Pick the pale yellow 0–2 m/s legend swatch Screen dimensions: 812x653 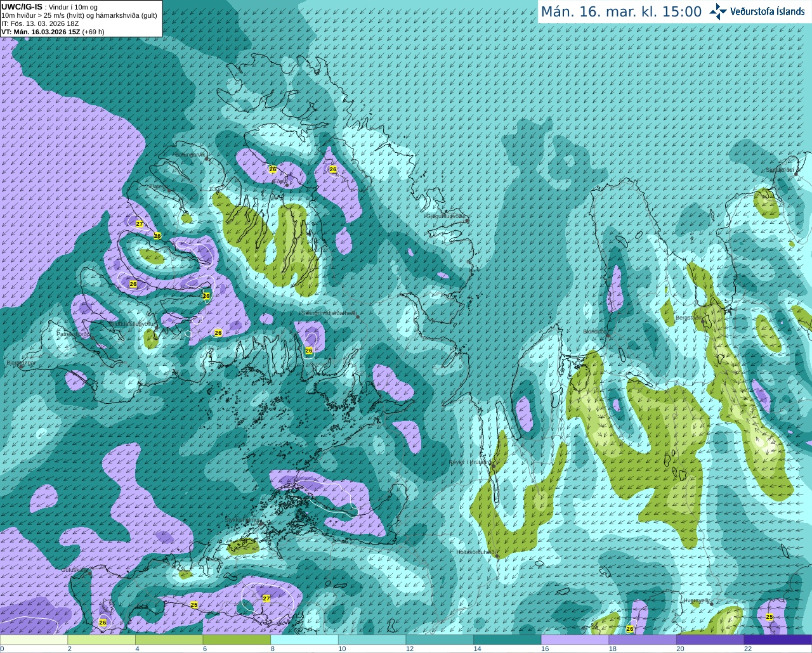point(34,640)
